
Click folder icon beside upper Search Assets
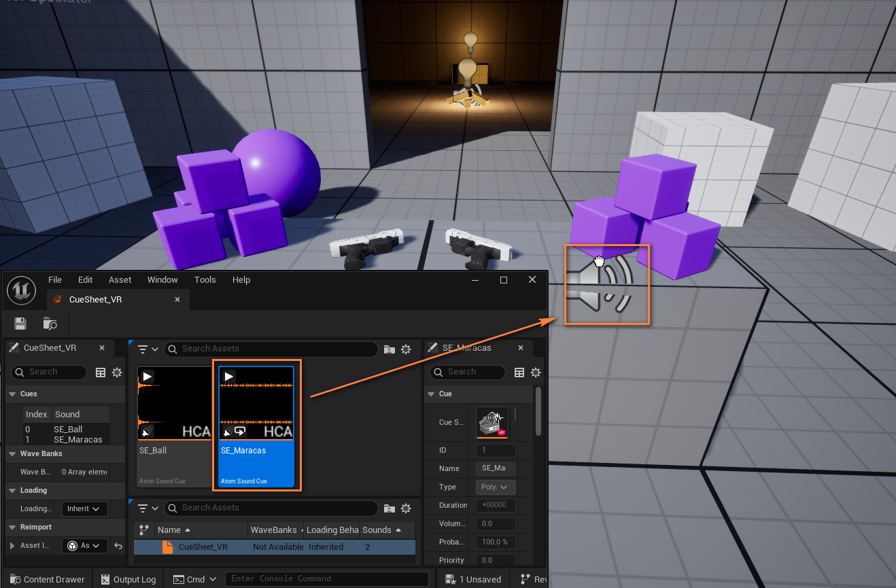[x=390, y=349]
